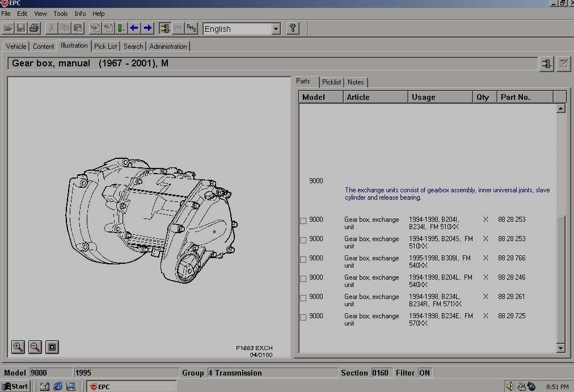The image size is (574, 392).
Task: Click the print toolbar icon
Action: click(x=34, y=28)
